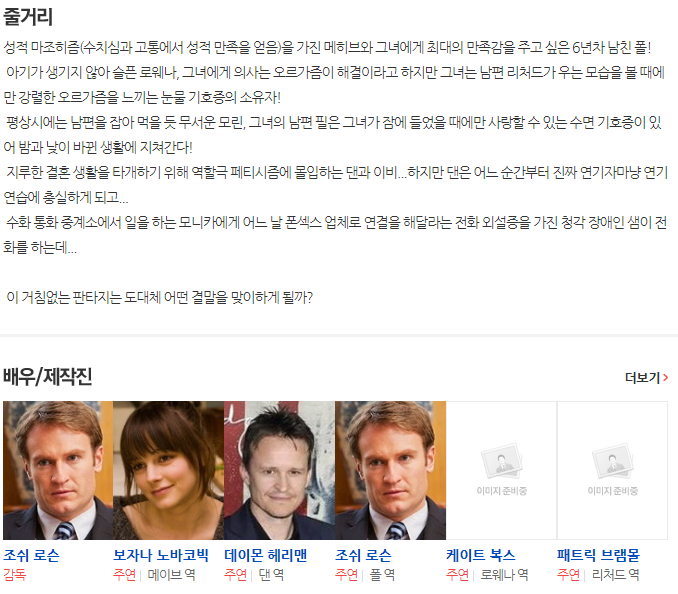Go to the 패트릭 브램몰 name link
The width and height of the screenshot is (678, 594).
click(598, 556)
